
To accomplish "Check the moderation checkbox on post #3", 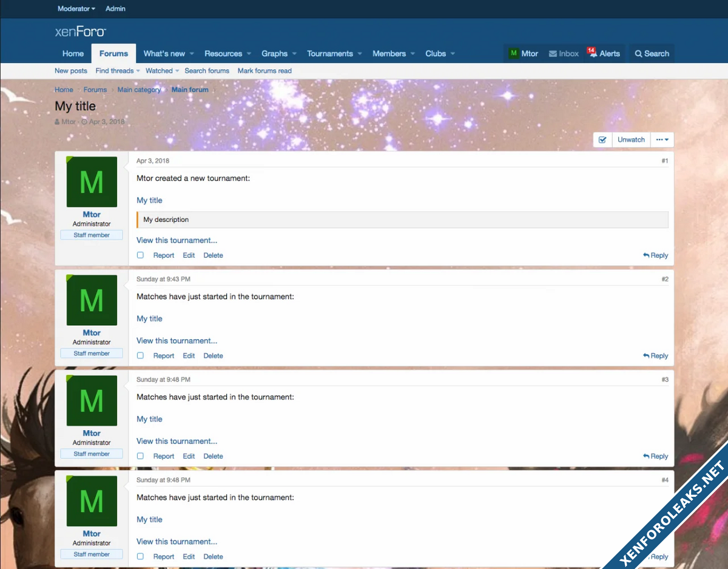I will pyautogui.click(x=140, y=456).
